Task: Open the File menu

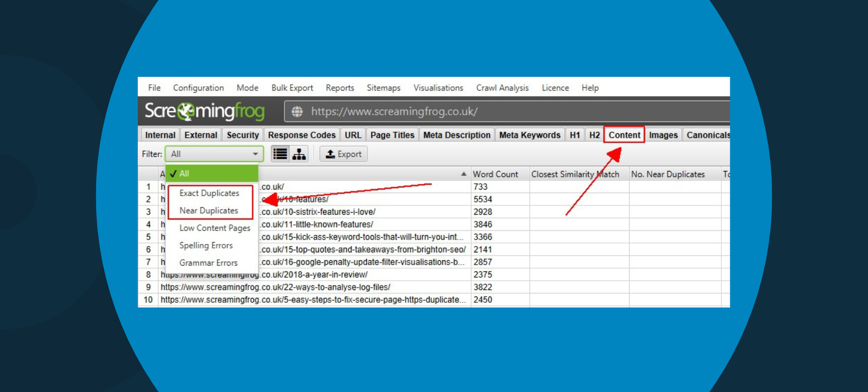Action: (x=154, y=88)
